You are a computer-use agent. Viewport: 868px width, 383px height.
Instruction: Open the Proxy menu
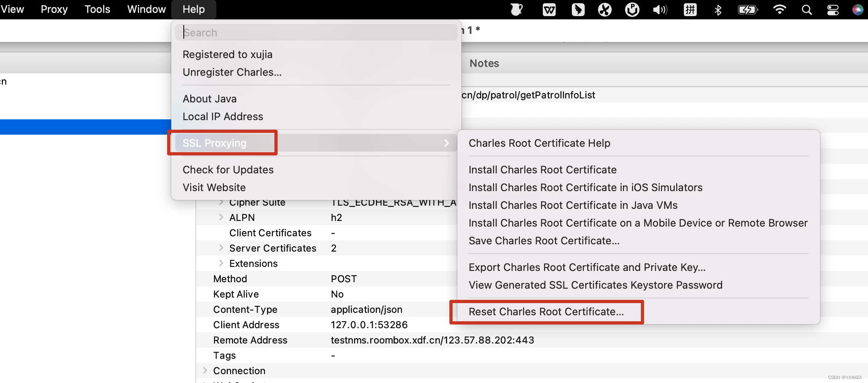point(54,9)
